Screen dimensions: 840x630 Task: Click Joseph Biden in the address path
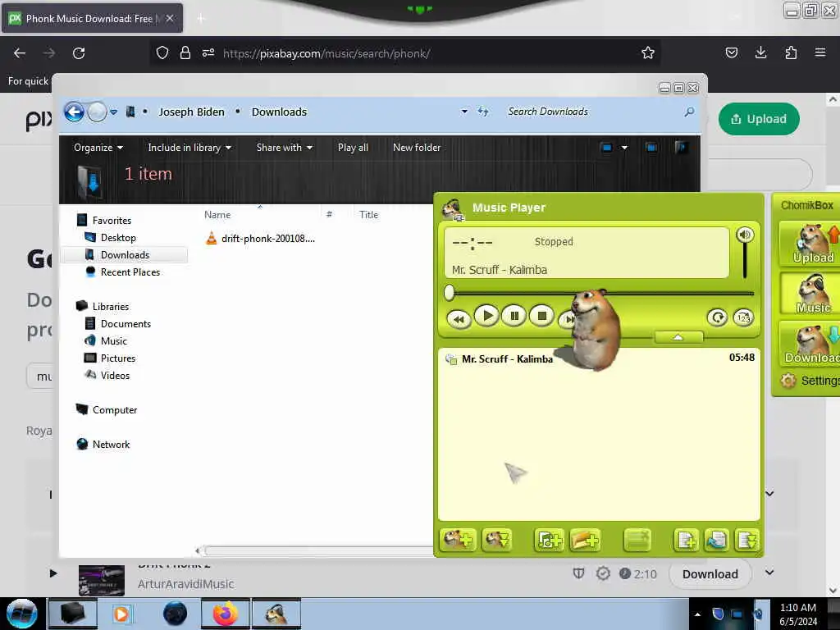(191, 112)
